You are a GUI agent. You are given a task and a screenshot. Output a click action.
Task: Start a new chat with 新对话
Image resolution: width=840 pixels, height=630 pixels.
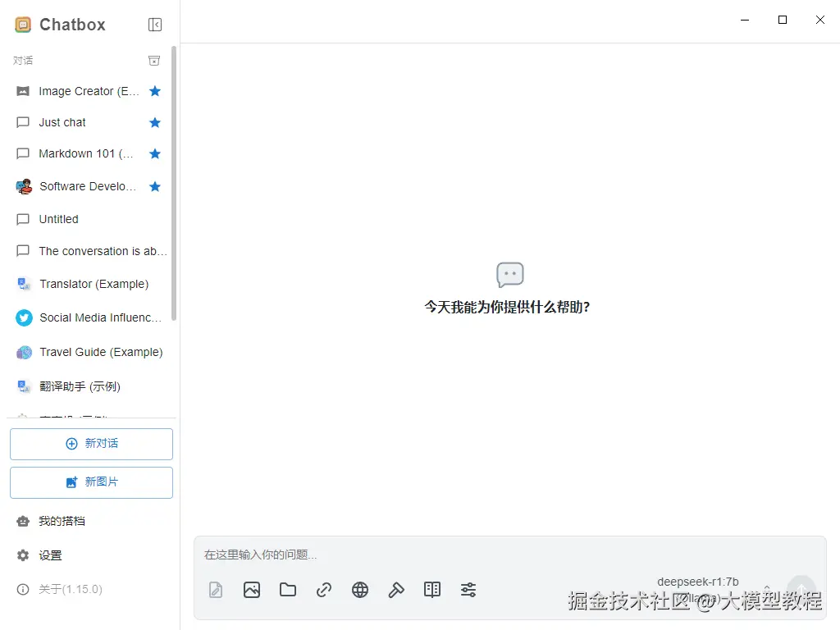tap(91, 444)
